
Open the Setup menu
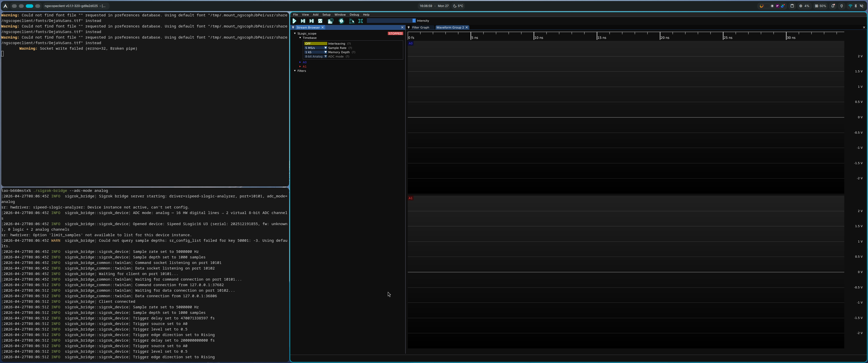[326, 14]
